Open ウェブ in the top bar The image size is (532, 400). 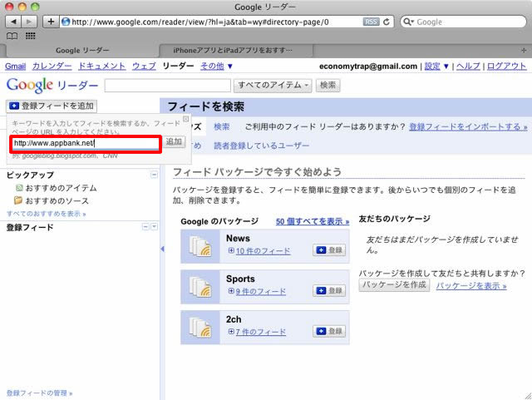144,67
